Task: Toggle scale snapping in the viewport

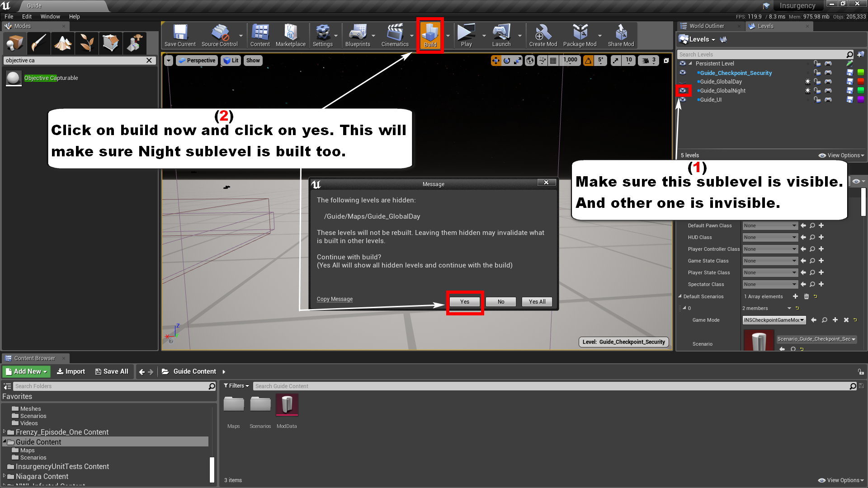Action: (616, 61)
